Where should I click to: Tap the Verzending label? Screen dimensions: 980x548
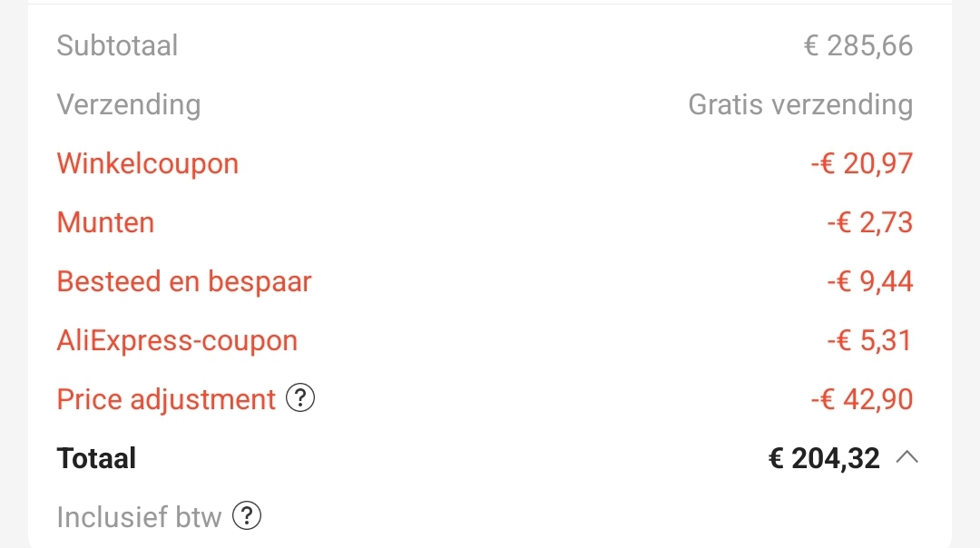(129, 104)
